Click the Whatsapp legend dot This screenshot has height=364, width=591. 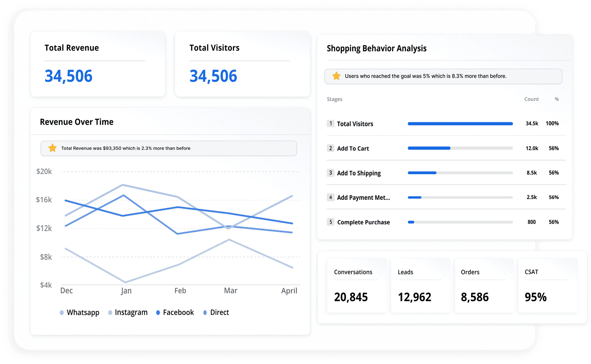tap(61, 312)
